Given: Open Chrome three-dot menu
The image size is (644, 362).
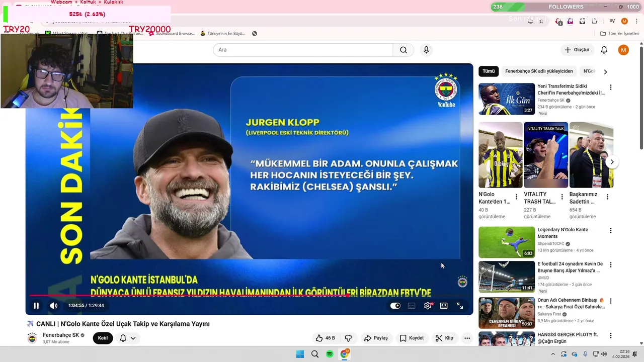Looking at the screenshot, I should point(636,21).
